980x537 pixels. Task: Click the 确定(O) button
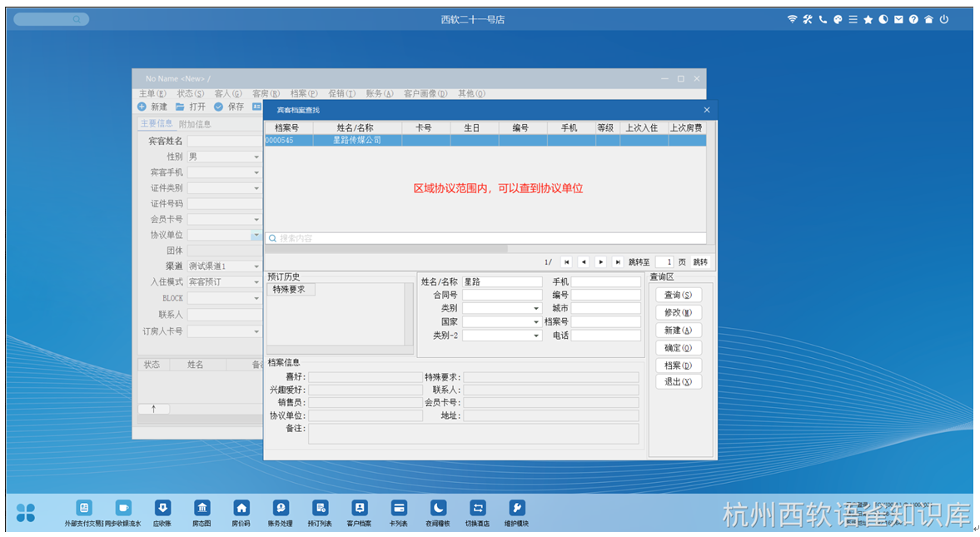(678, 347)
